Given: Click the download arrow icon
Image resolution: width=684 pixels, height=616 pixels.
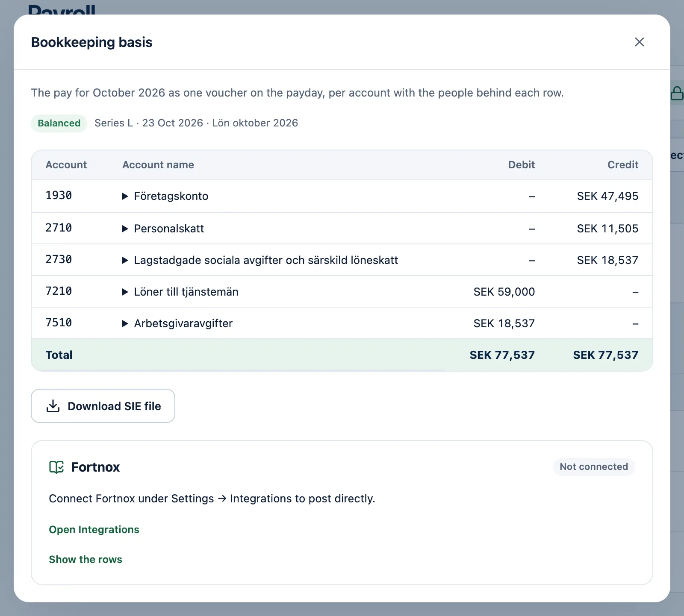Looking at the screenshot, I should click(53, 406).
